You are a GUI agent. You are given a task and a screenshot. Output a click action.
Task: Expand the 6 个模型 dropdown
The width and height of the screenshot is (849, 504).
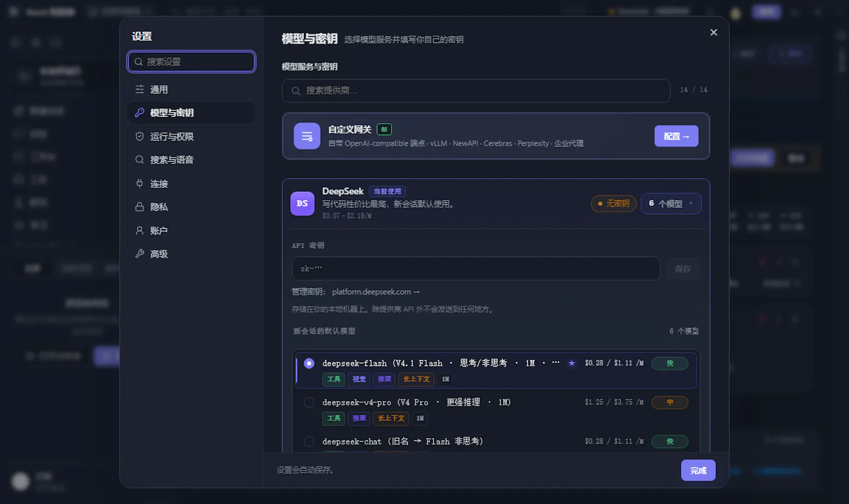671,204
